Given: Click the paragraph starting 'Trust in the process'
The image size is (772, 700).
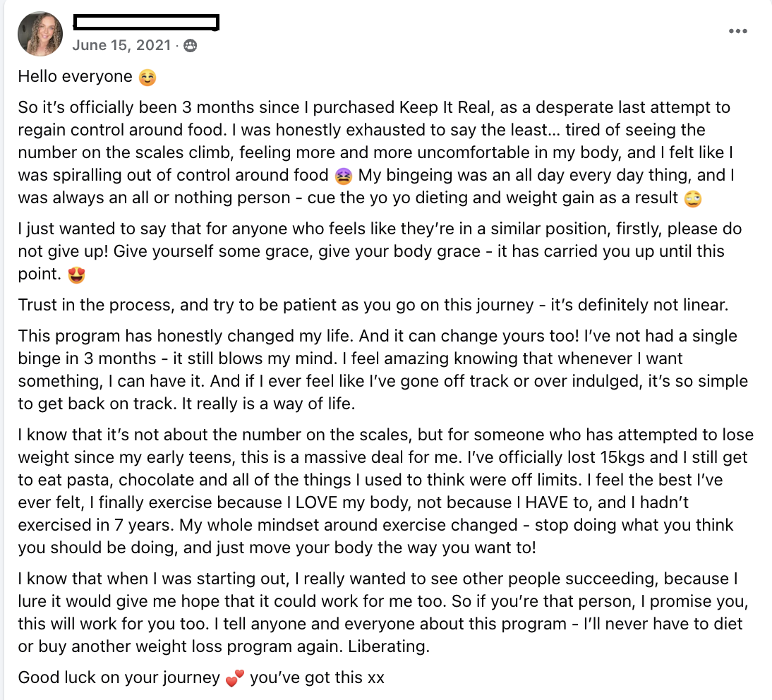Looking at the screenshot, I should coord(373,306).
